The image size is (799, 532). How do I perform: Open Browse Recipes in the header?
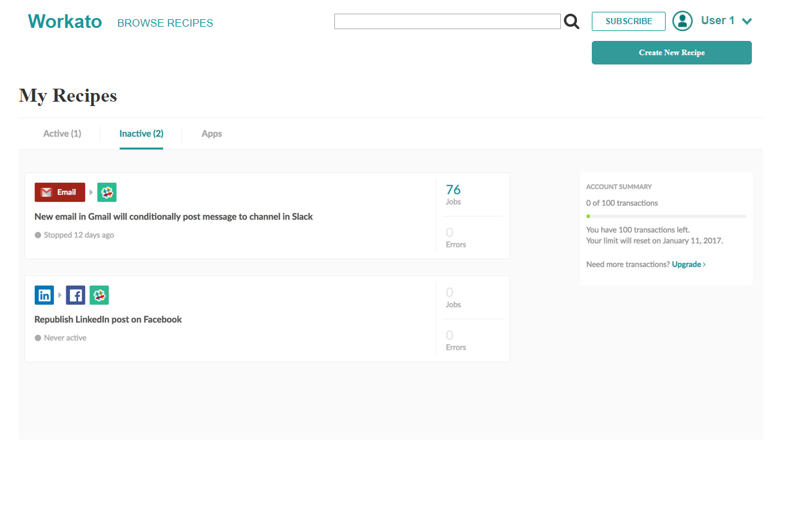[x=165, y=23]
